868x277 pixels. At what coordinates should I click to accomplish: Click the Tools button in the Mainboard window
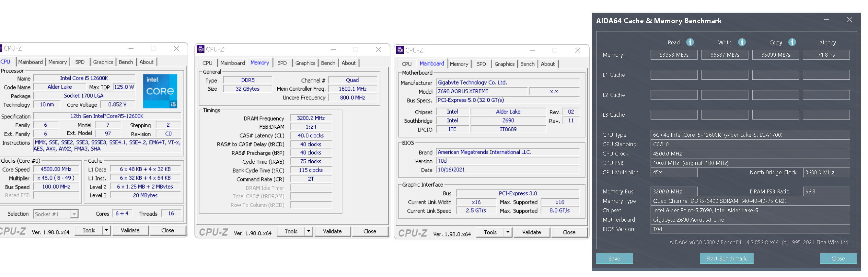coord(490,232)
